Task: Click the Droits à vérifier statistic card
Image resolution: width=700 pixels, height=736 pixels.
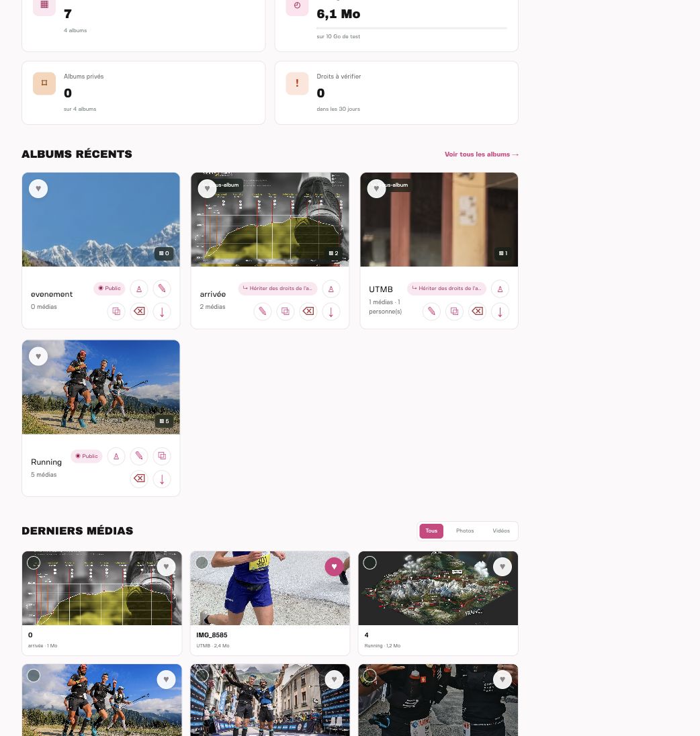Action: coord(396,93)
